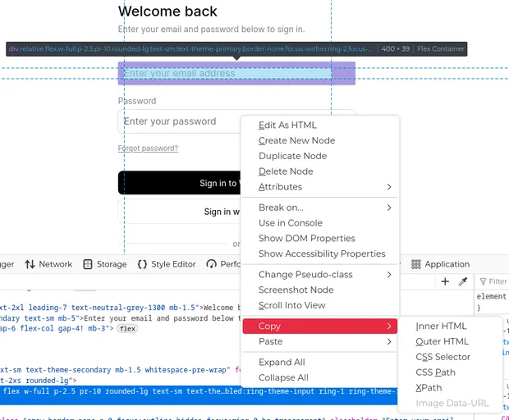Expand the Paste submenu arrow
This screenshot has height=420, width=509.
coord(389,341)
